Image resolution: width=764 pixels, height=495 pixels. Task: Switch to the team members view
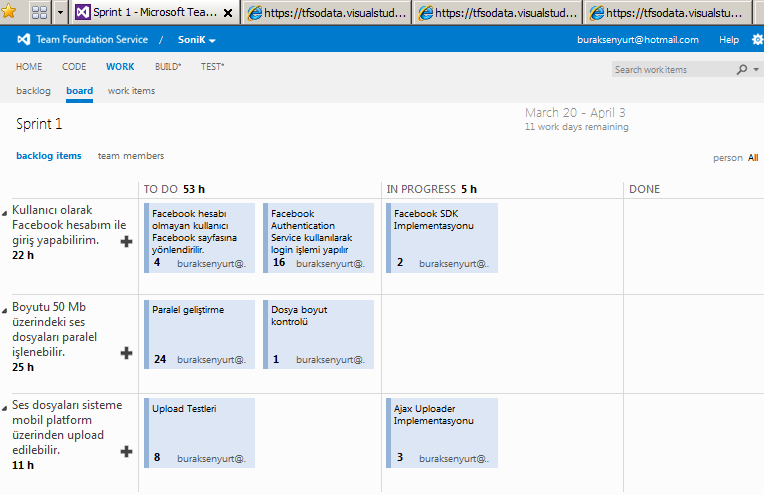click(x=131, y=156)
